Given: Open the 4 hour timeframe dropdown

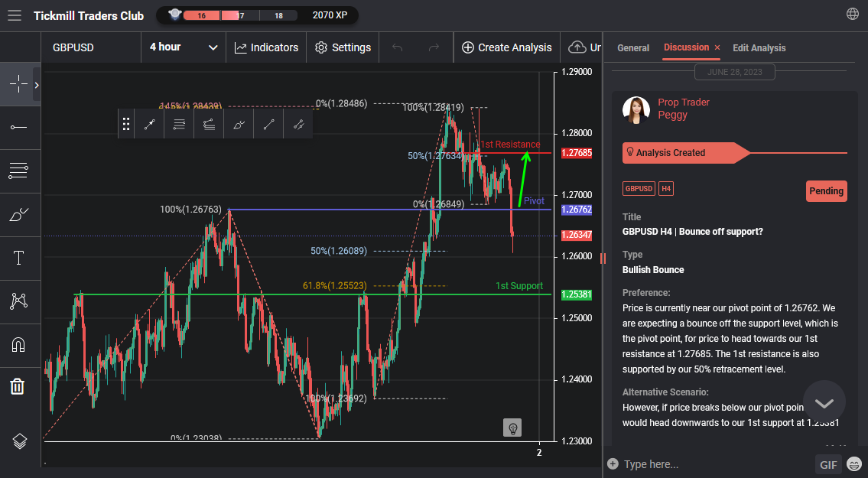Looking at the screenshot, I should pos(184,47).
